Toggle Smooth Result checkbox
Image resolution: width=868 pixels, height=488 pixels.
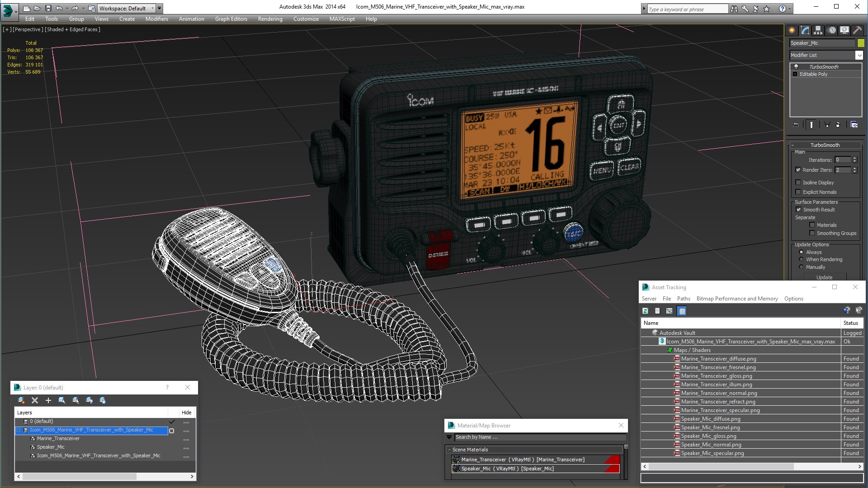coord(798,210)
